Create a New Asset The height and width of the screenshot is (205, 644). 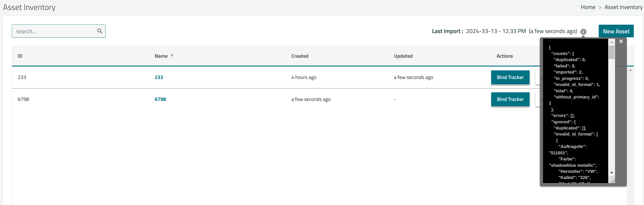pos(616,31)
